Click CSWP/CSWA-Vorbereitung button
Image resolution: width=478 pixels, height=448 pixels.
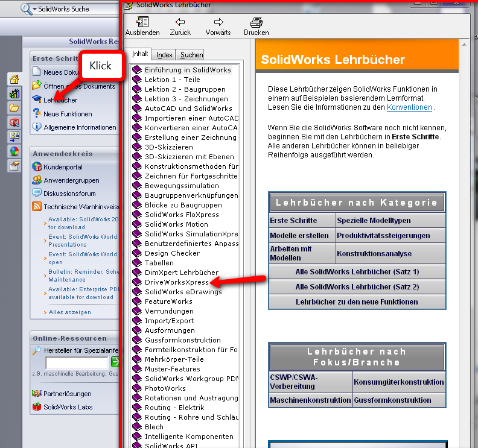(311, 382)
